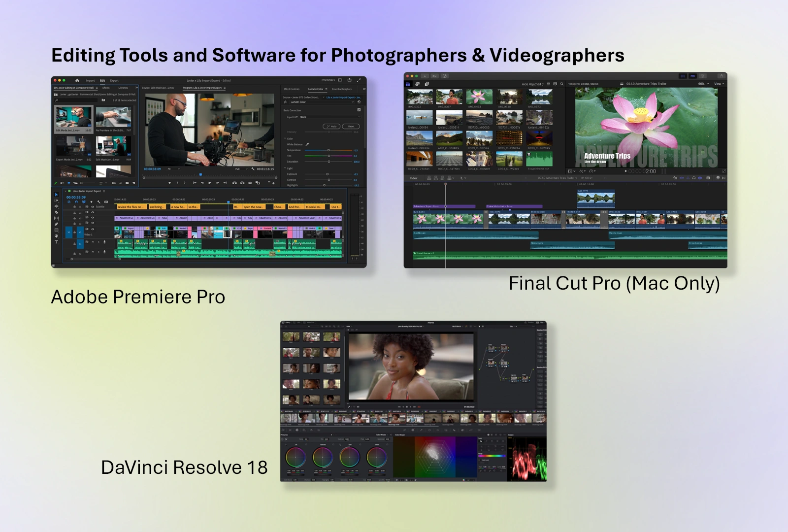
Task: Open Titles and Generators sidebar in Final Cut
Action: [x=427, y=84]
